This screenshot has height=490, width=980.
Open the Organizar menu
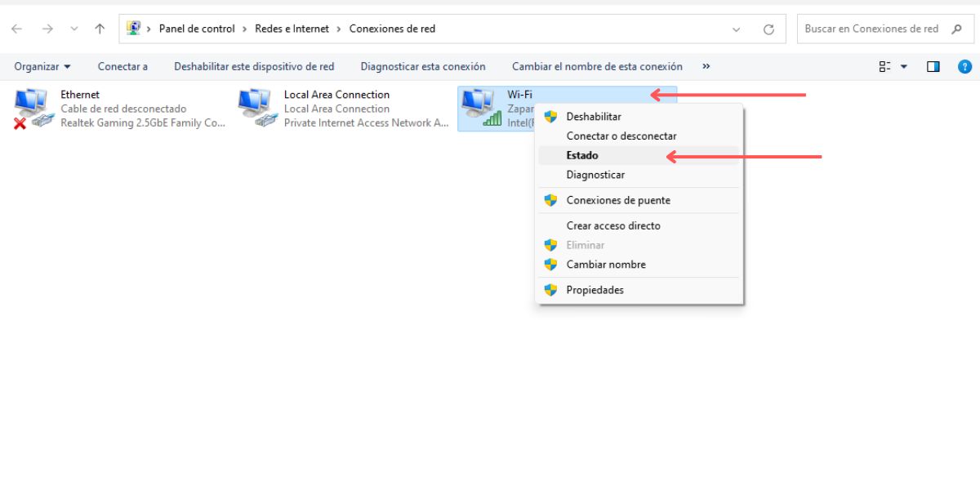[x=42, y=67]
